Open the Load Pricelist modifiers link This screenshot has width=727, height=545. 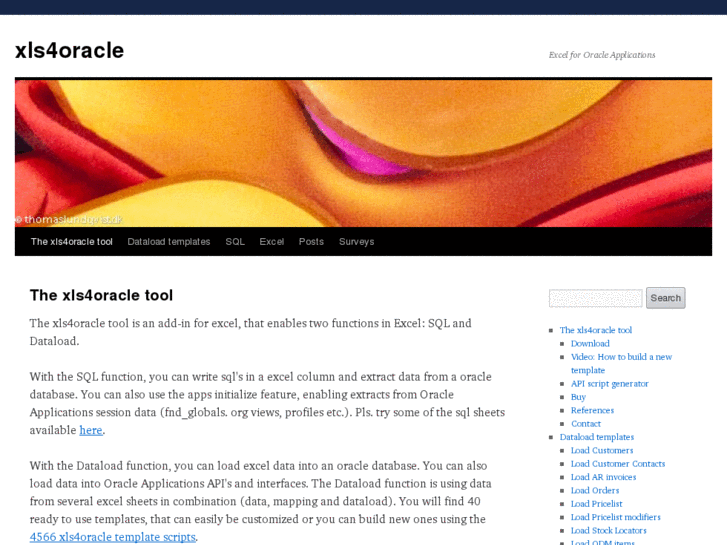tap(616, 517)
